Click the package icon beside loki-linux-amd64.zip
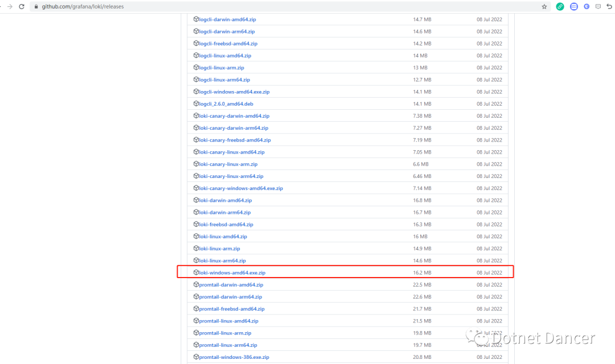 coord(196,236)
